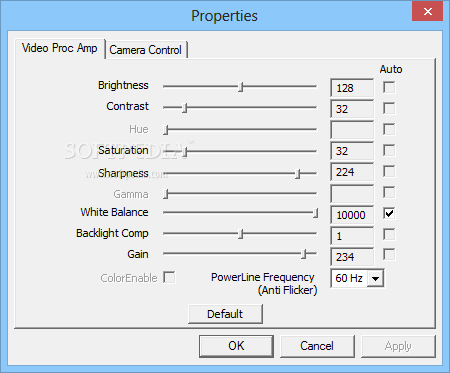Toggle Auto checkbox for Backlight Comp
The image size is (450, 373).
click(389, 234)
